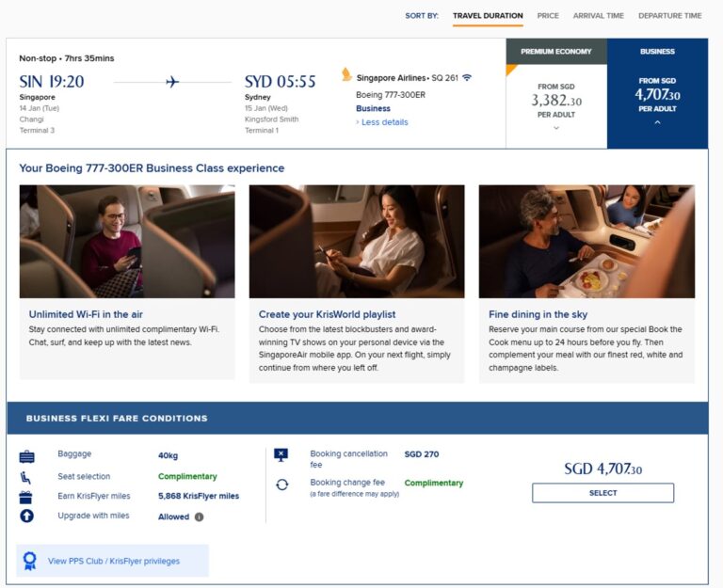Click the Fine dining in the sky photo

click(x=586, y=241)
